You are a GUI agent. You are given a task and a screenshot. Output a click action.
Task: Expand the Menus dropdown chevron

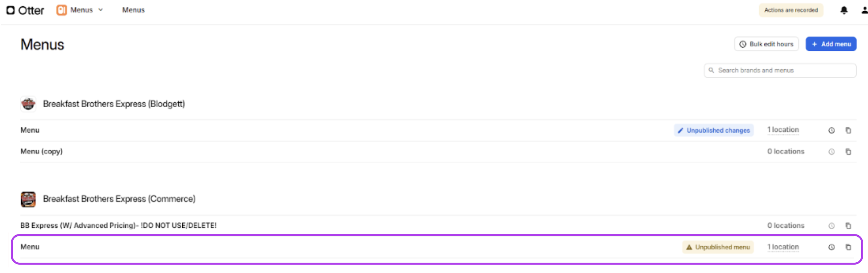(100, 10)
